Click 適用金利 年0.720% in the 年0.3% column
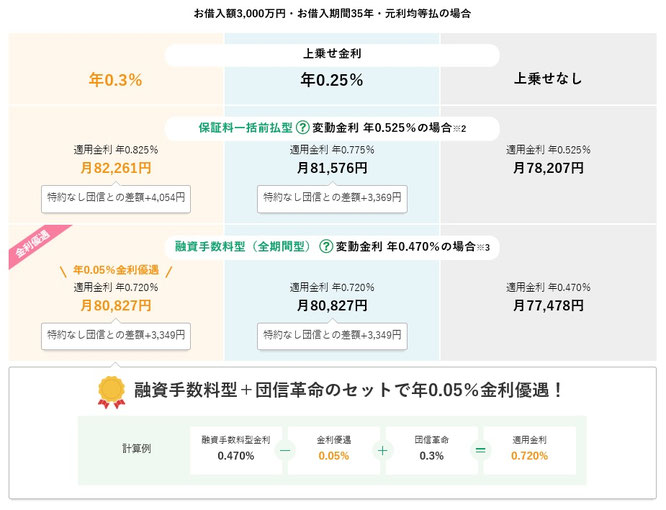Screen dimensions: 666x510 (116, 287)
